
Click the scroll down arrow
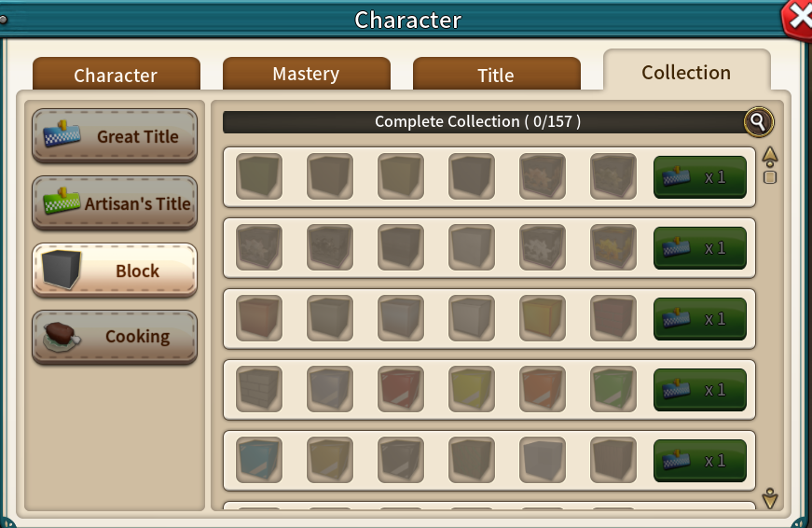coord(770,498)
